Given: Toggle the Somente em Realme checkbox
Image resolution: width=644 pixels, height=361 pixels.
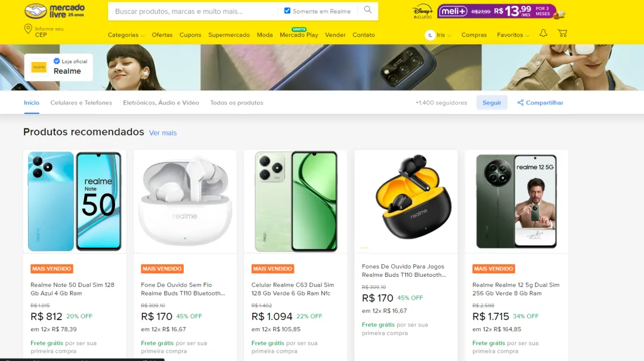Looking at the screenshot, I should [287, 11].
